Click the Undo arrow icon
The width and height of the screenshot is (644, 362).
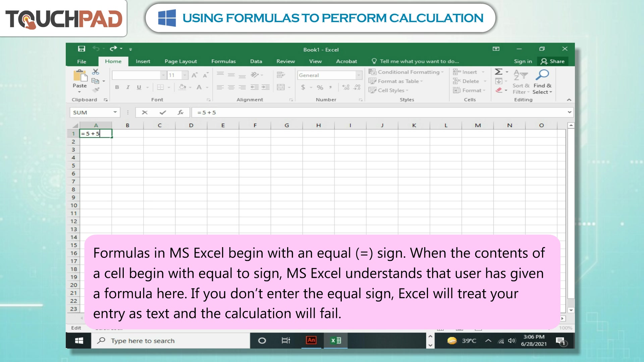pos(96,49)
